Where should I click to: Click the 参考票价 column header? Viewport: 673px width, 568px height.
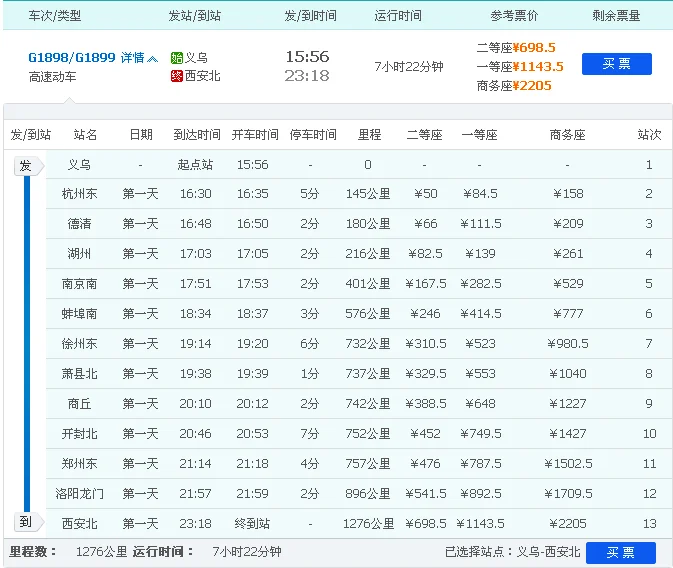click(x=514, y=16)
